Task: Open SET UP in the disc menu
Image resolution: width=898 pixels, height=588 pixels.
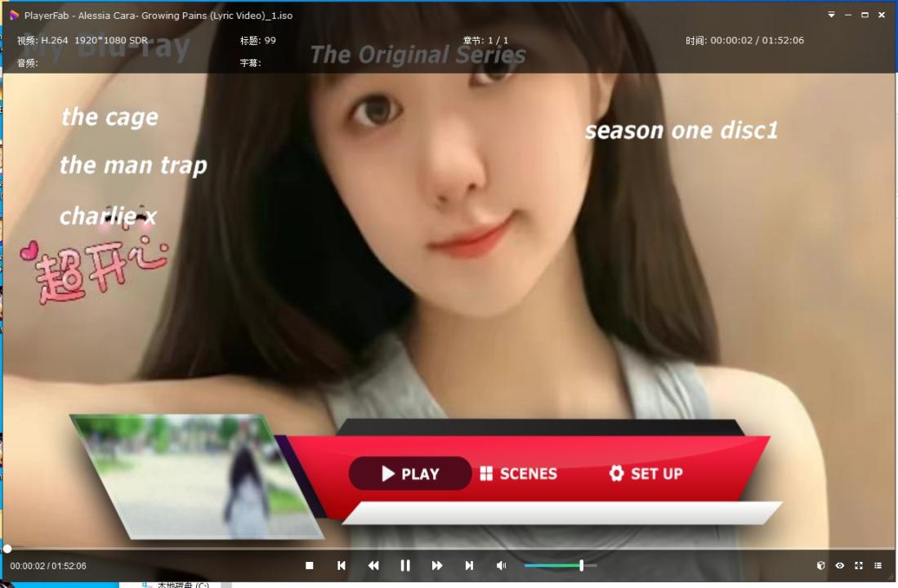Action: tap(646, 474)
